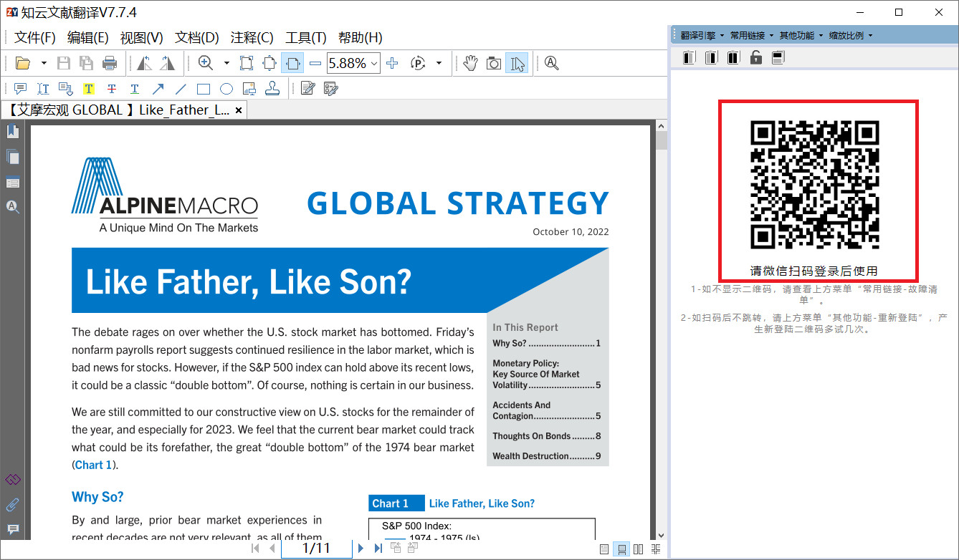Zoom in with the plus button
Screen dimensions: 959x560
pos(392,63)
